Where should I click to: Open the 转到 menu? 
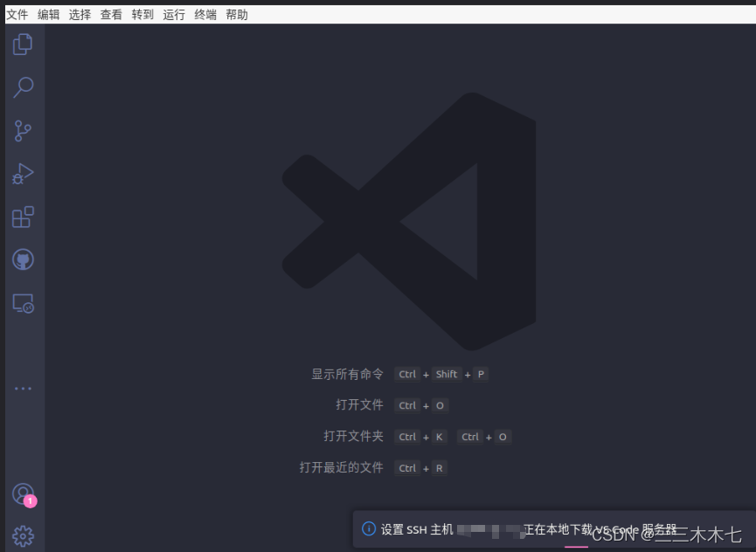[142, 15]
